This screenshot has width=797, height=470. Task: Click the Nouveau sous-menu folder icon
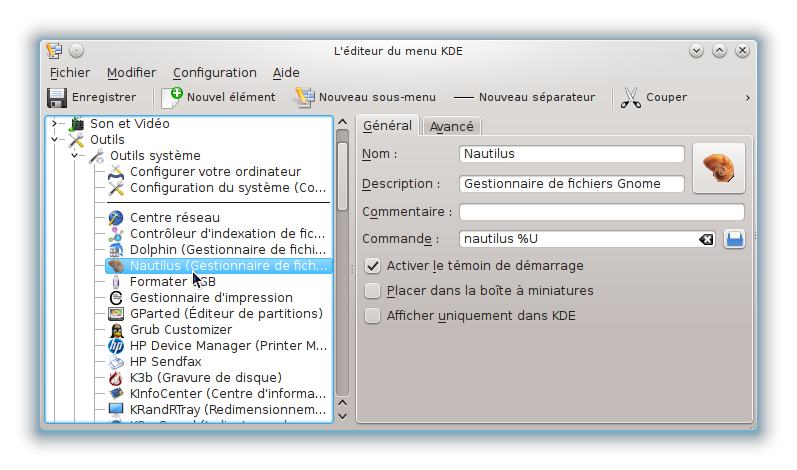(304, 98)
